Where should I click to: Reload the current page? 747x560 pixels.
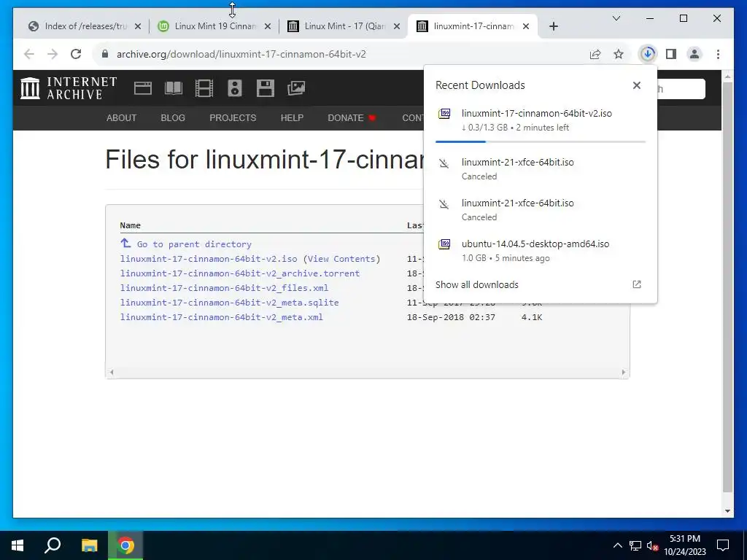pos(76,54)
